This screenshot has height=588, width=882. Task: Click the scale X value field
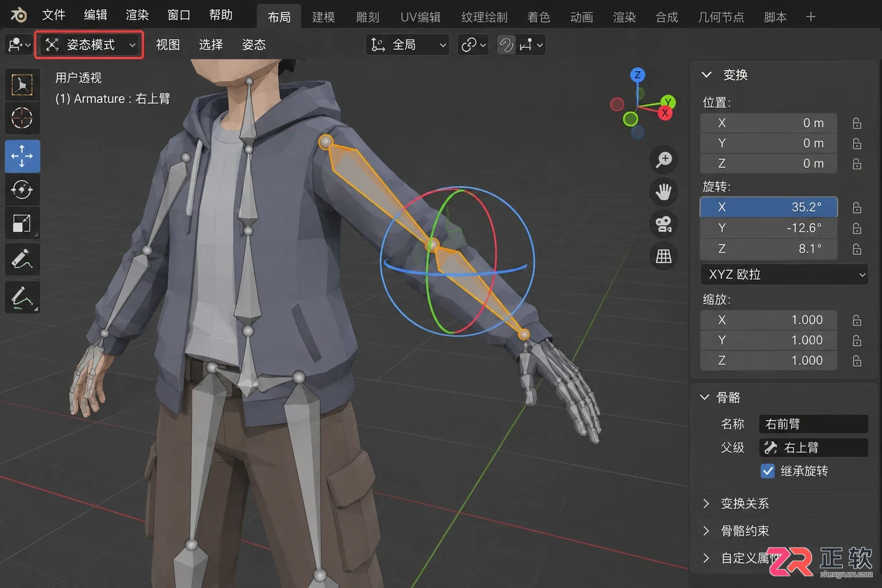769,320
